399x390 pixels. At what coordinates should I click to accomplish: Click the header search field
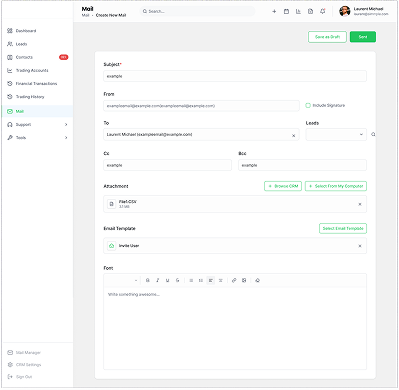point(197,11)
